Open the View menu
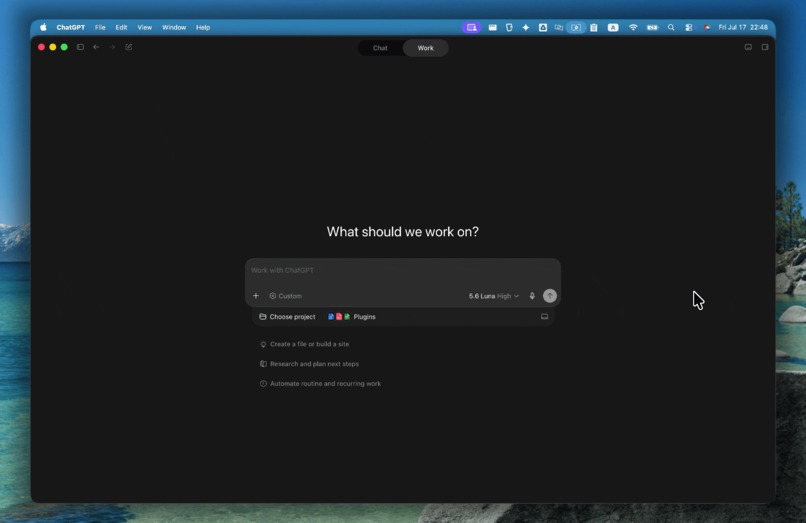The width and height of the screenshot is (806, 523). pyautogui.click(x=144, y=27)
